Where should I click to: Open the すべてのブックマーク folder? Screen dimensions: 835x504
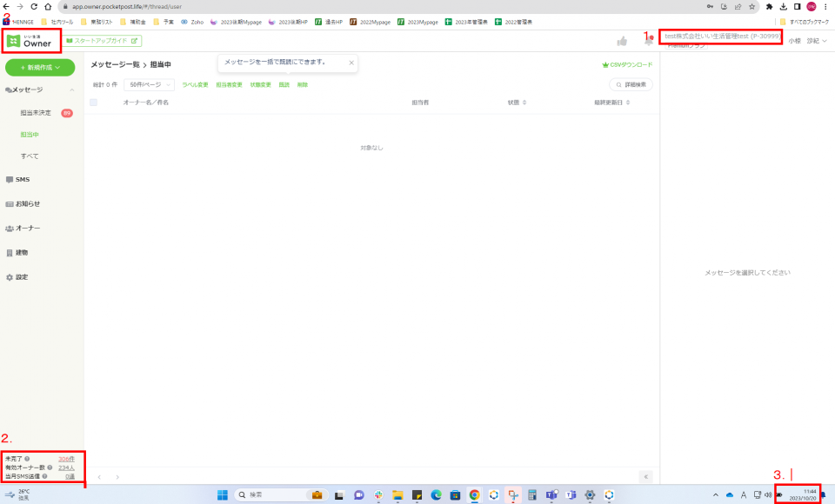click(x=804, y=22)
